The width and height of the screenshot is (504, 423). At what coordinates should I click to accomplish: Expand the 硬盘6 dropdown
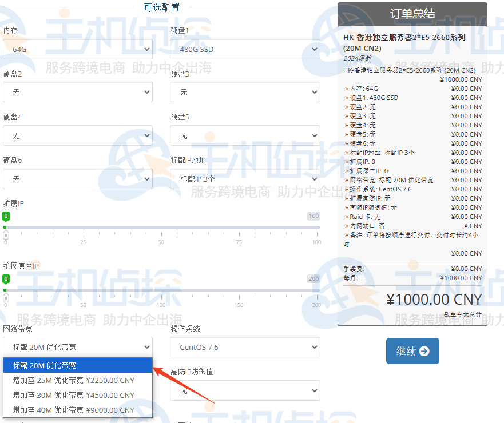point(78,179)
